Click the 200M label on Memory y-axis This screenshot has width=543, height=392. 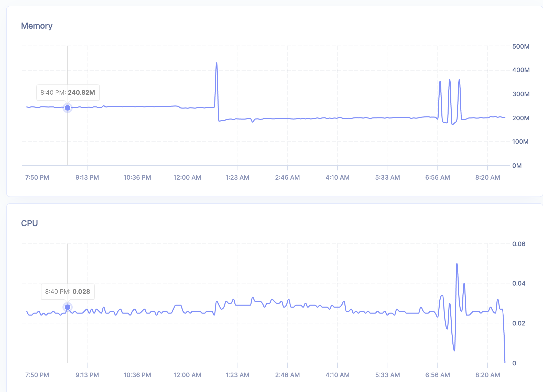520,118
